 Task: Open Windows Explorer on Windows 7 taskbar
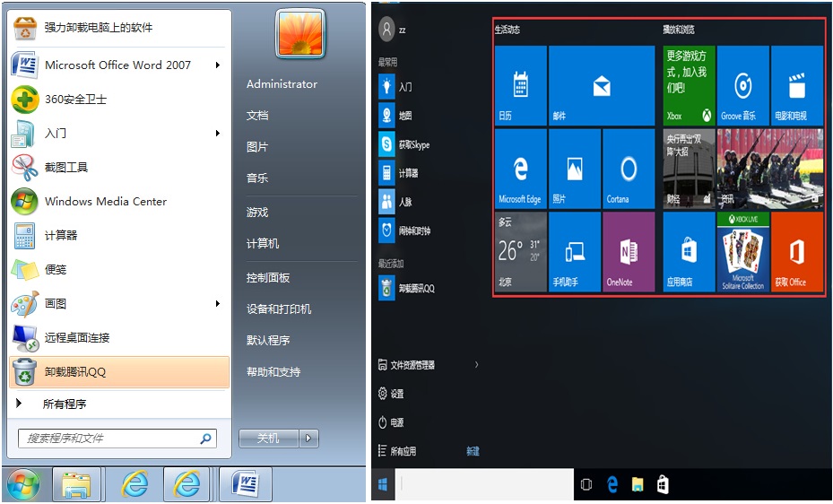pyautogui.click(x=77, y=484)
